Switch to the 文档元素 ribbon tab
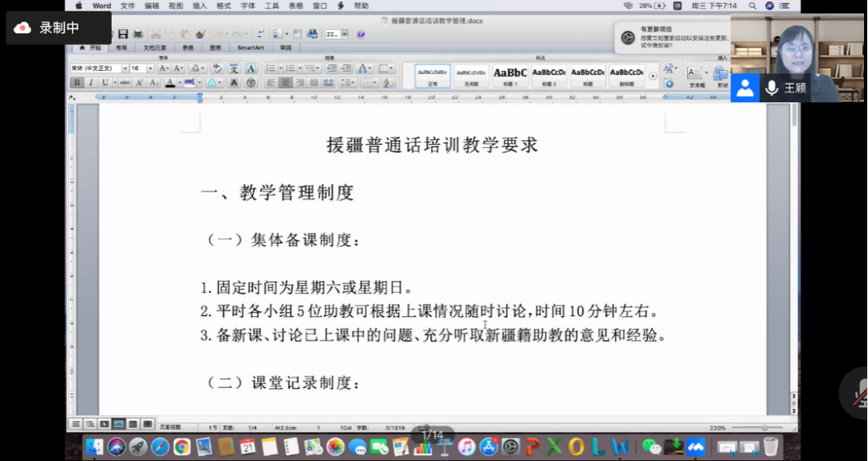868x461 pixels. (x=155, y=47)
